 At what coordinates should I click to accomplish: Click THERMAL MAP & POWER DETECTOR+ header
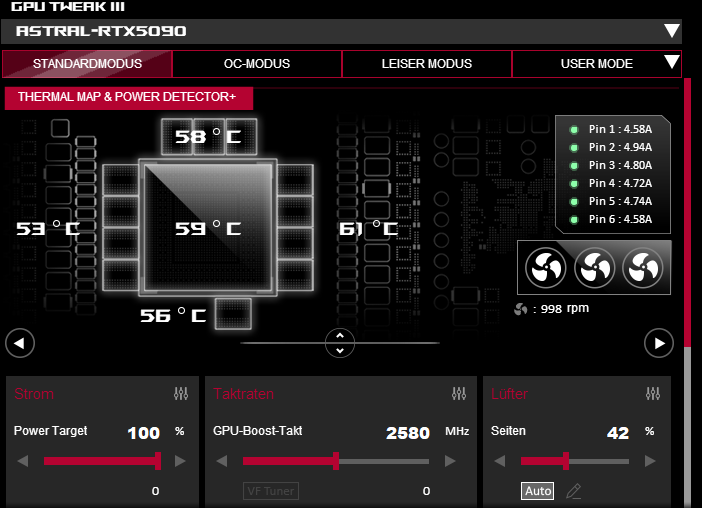pyautogui.click(x=128, y=98)
